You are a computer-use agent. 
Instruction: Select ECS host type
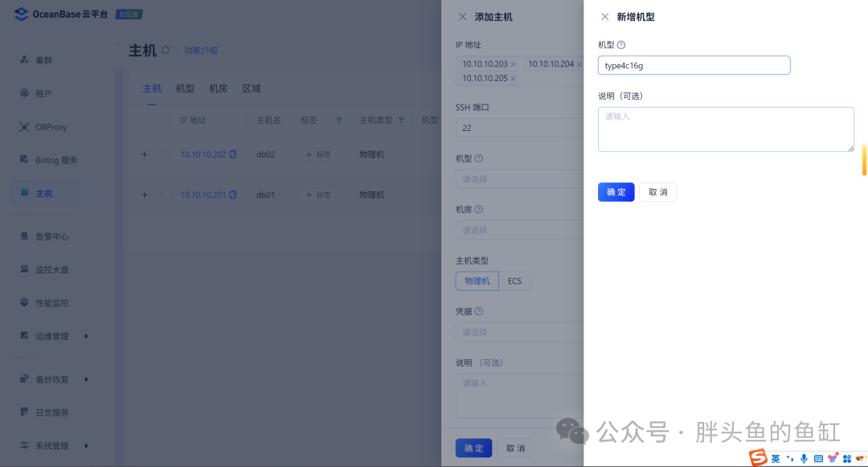click(515, 281)
